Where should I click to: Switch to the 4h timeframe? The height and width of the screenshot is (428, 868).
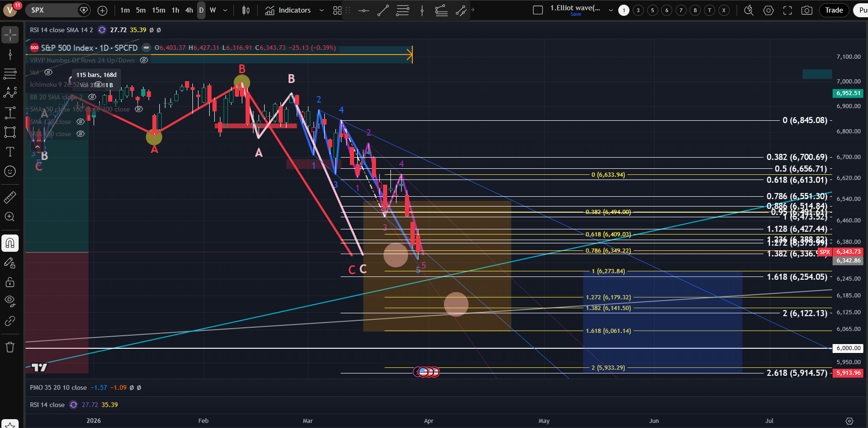[189, 10]
